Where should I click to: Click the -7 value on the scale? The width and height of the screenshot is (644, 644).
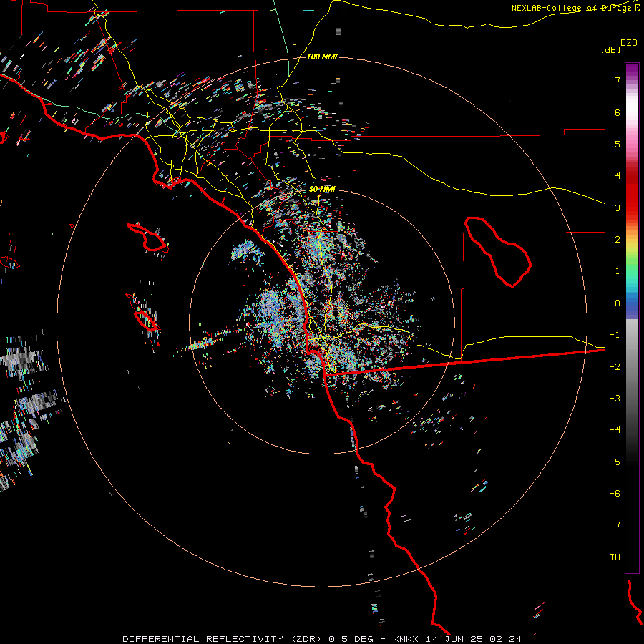point(615,525)
